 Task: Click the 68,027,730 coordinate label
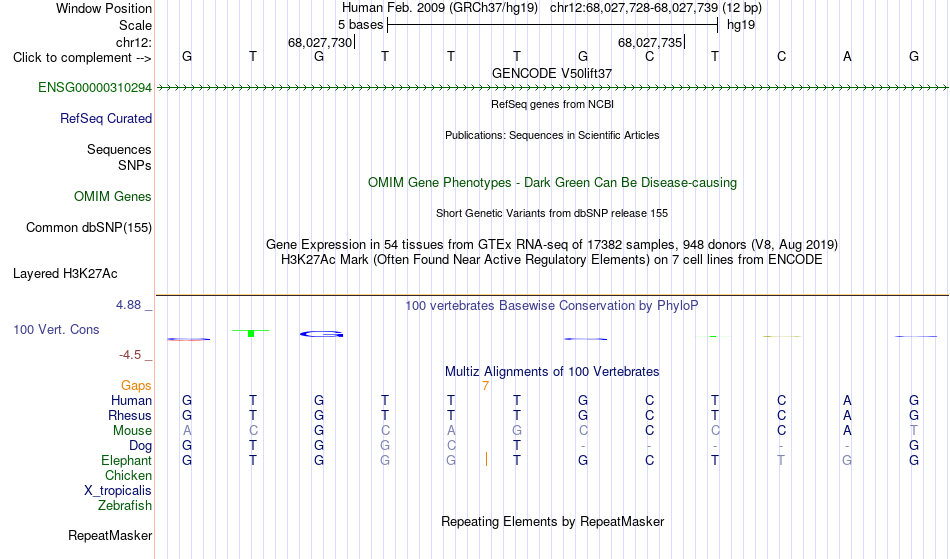pyautogui.click(x=320, y=42)
